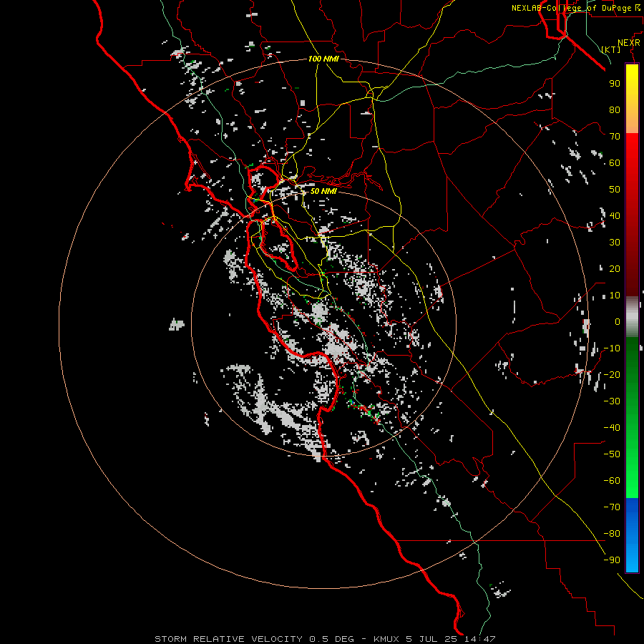Click "STORM RELATIVE VELOCITY" in the bottom caption
This screenshot has height=644, width=644.
228,639
